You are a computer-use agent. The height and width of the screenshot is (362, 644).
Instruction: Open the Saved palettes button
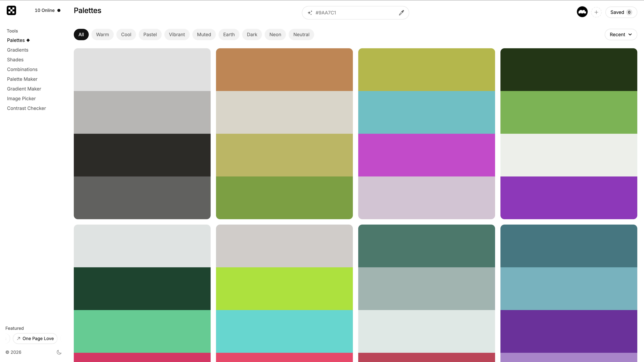point(621,12)
